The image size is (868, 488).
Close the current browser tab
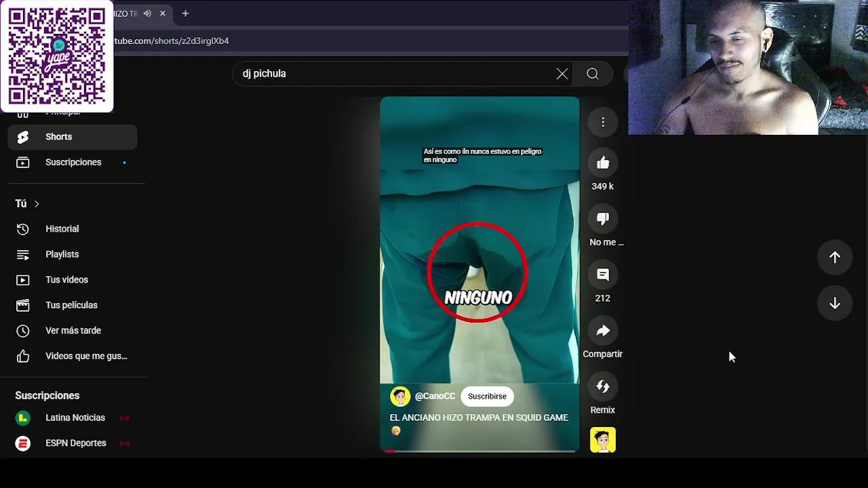click(x=163, y=14)
